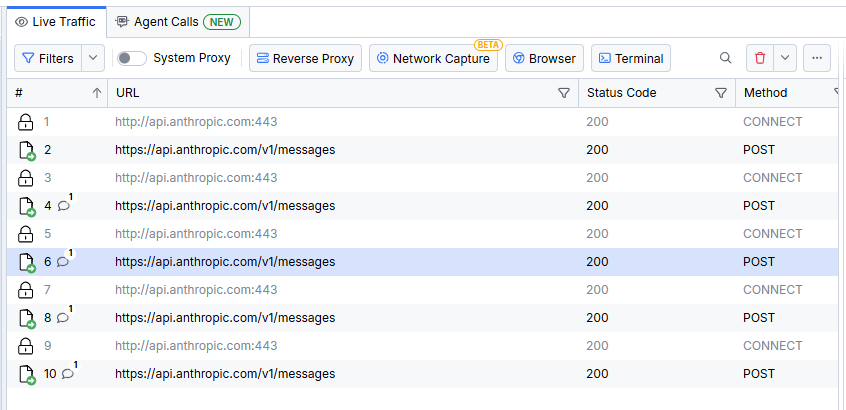Launch the Browser button

coord(544,58)
